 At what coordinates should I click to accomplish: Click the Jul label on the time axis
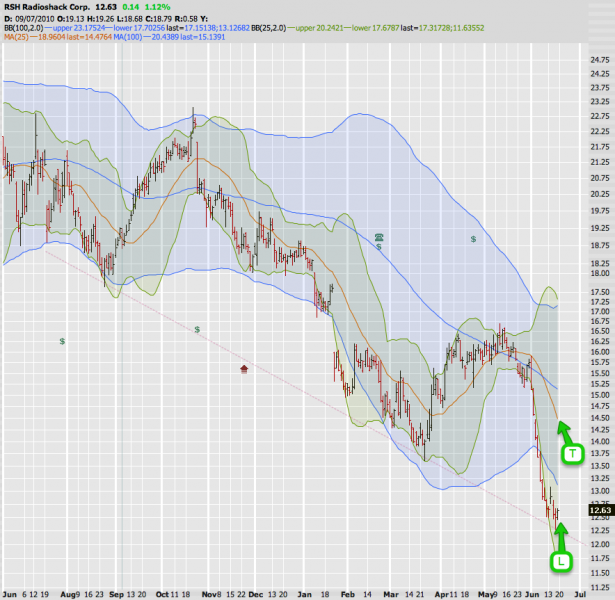pyautogui.click(x=580, y=592)
